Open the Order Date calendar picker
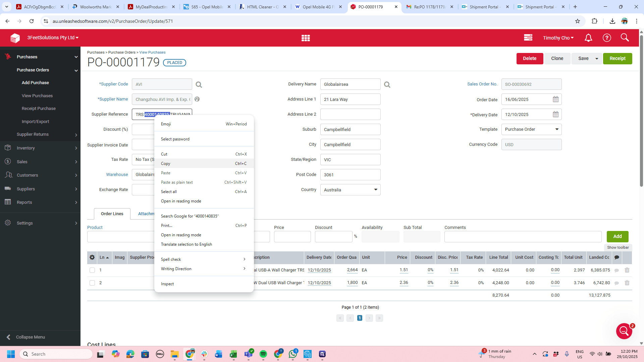This screenshot has height=362, width=644. 555,100
